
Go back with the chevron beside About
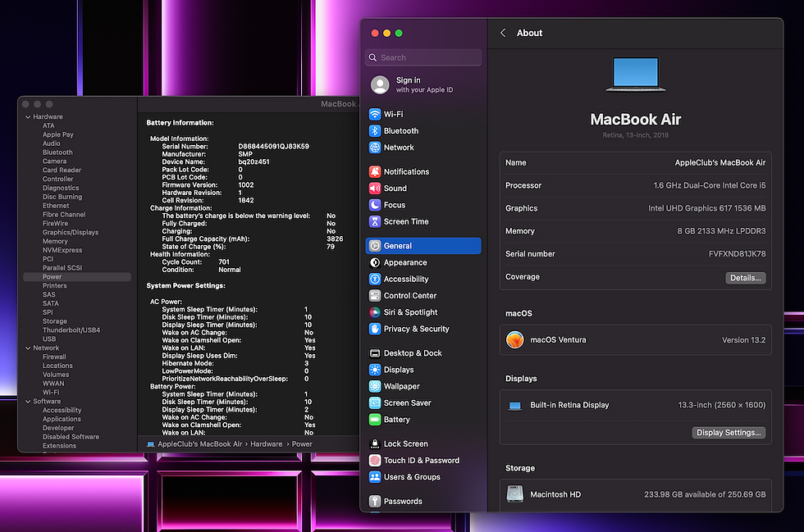tap(503, 33)
